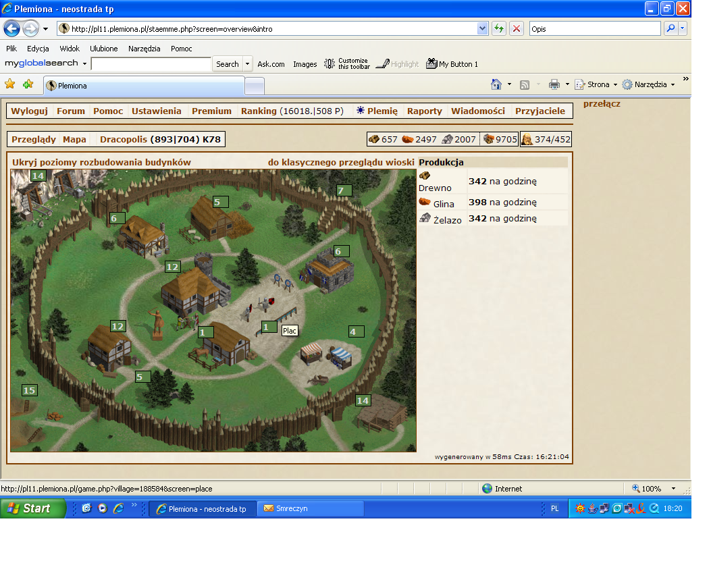Click the warehouse capacity icon showing 9705

pyautogui.click(x=488, y=139)
